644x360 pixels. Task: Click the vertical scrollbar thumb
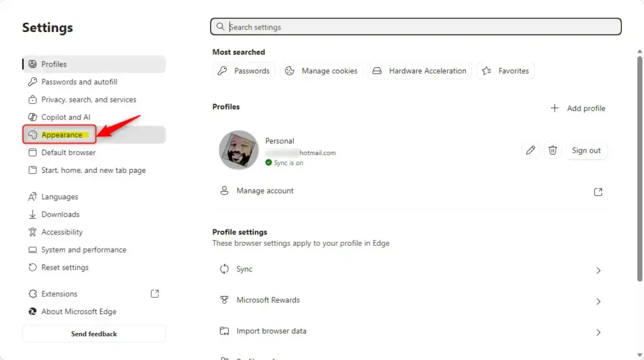click(x=640, y=169)
